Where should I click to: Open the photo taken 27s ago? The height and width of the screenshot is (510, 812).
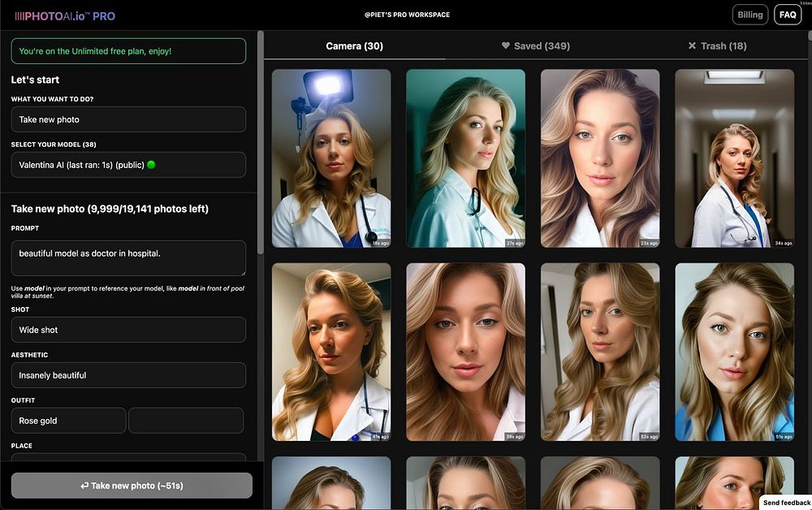coord(465,158)
